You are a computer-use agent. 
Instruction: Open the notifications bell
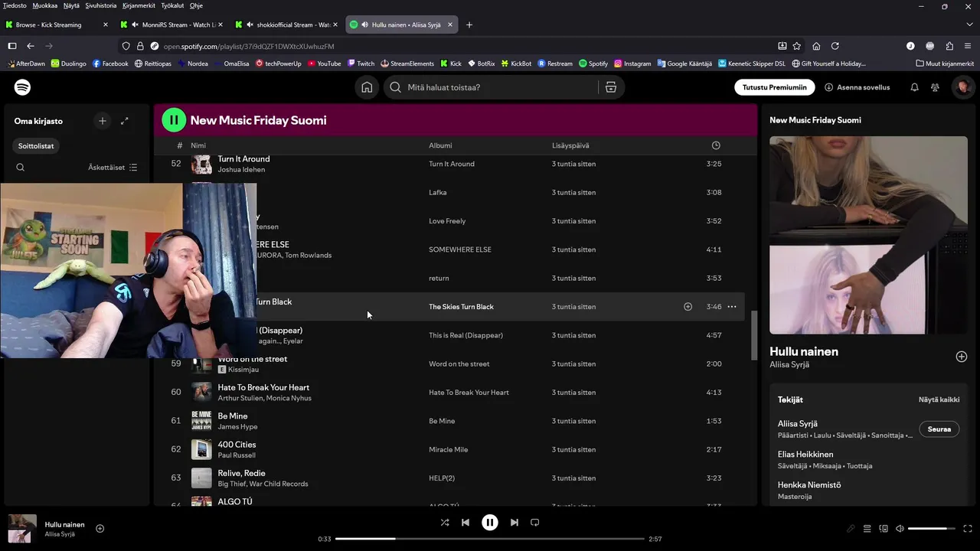[x=914, y=87]
